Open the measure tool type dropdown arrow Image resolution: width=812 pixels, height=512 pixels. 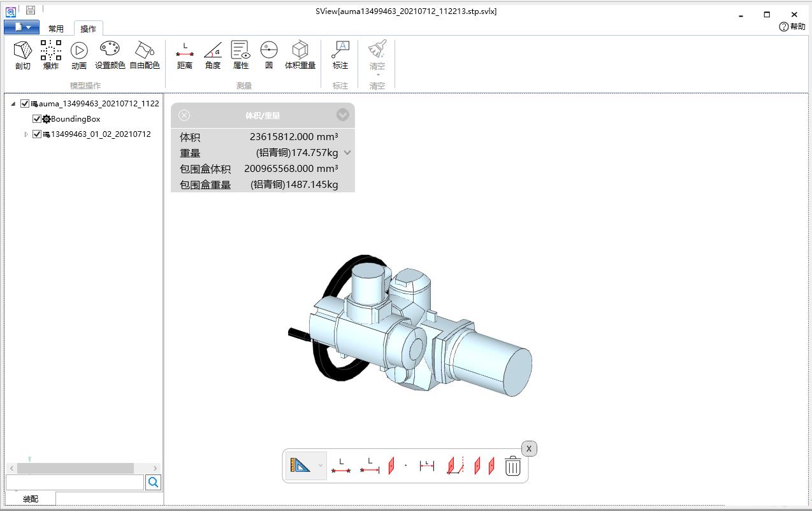coord(320,466)
